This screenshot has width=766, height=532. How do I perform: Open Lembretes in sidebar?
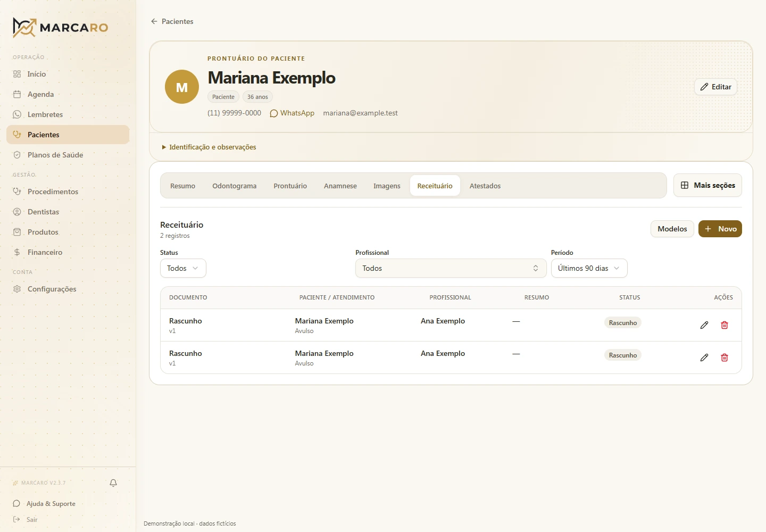68,114
